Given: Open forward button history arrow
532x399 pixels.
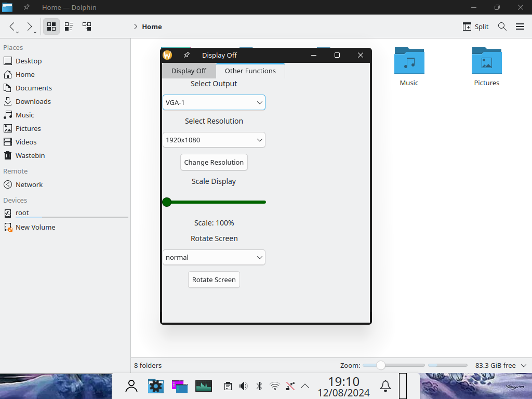Looking at the screenshot, I should (x=35, y=32).
